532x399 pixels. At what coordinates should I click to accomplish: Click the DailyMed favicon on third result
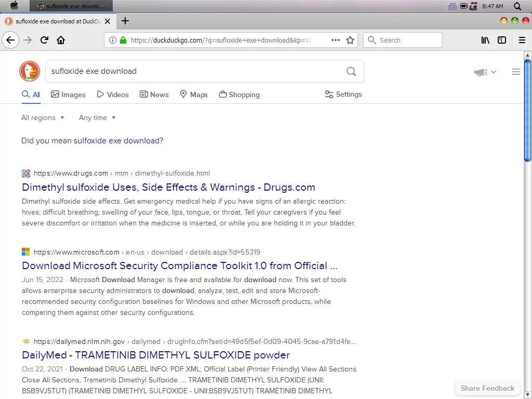click(x=26, y=341)
